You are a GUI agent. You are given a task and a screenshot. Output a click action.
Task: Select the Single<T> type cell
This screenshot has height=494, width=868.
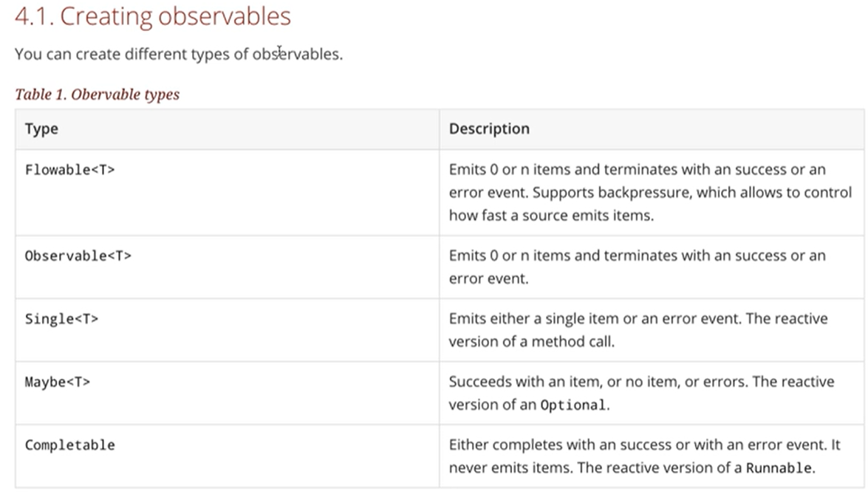coord(61,319)
